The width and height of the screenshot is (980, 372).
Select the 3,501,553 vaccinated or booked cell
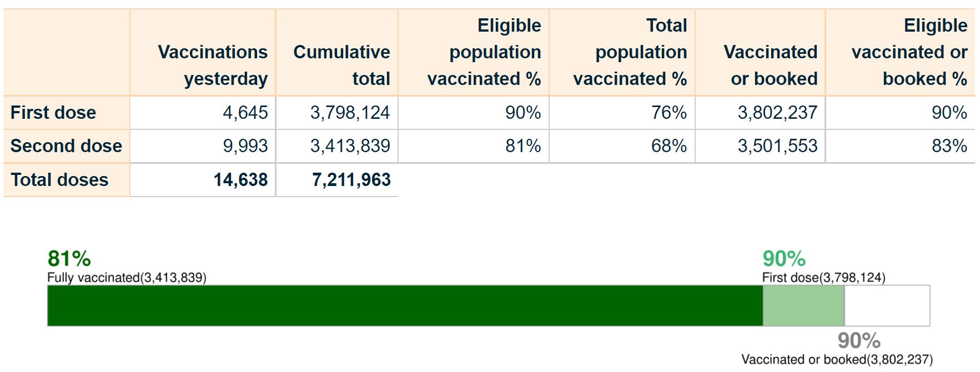777,146
